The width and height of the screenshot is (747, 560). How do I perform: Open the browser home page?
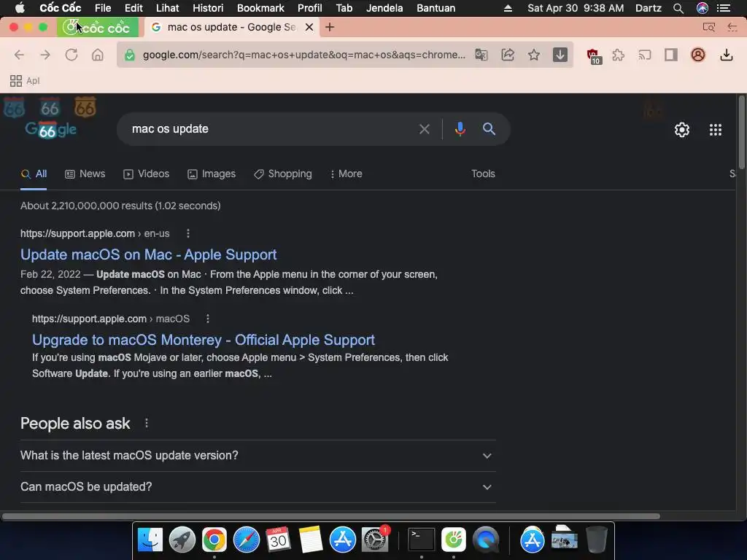click(x=98, y=55)
